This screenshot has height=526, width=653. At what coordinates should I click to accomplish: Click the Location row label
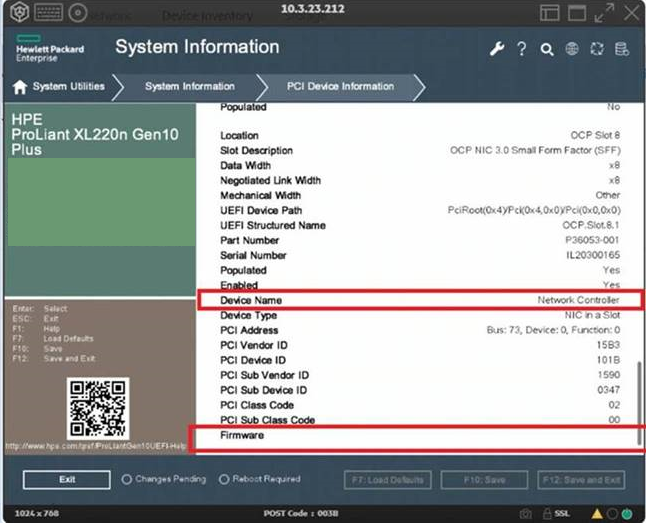coord(239,136)
